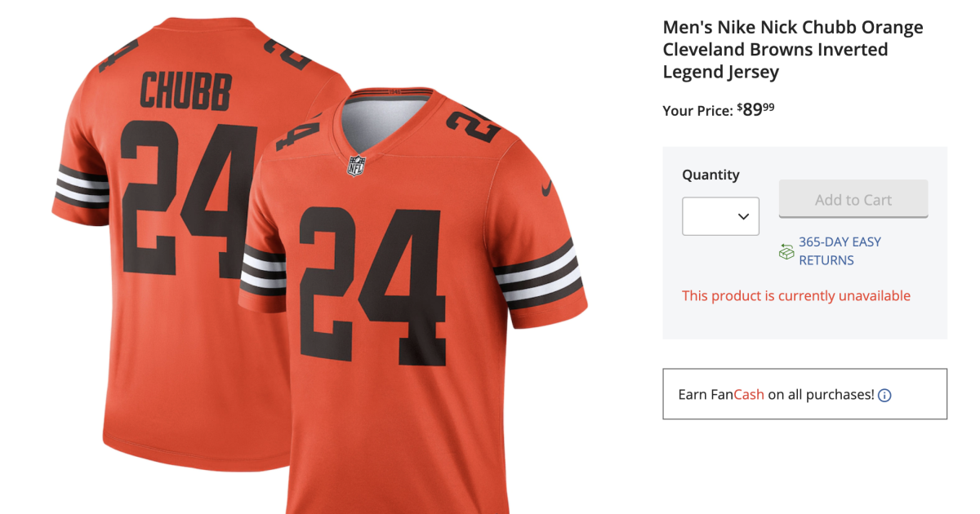This screenshot has height=514, width=980.
Task: Expand the quantity selector combo box
Action: click(x=720, y=216)
